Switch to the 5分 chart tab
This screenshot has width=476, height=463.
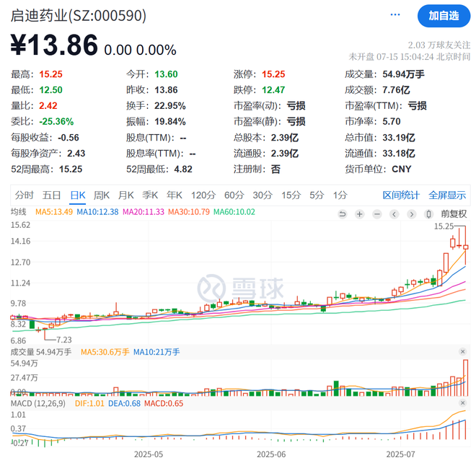point(317,195)
